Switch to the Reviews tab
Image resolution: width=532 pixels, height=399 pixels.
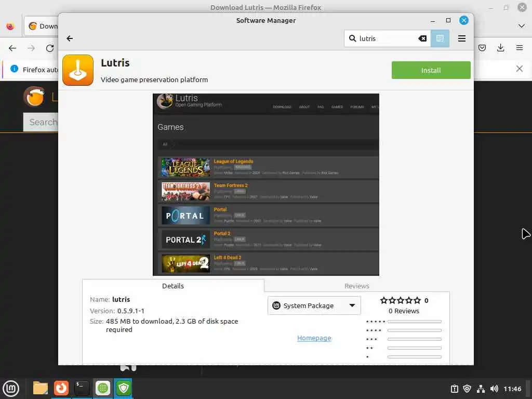(x=356, y=286)
